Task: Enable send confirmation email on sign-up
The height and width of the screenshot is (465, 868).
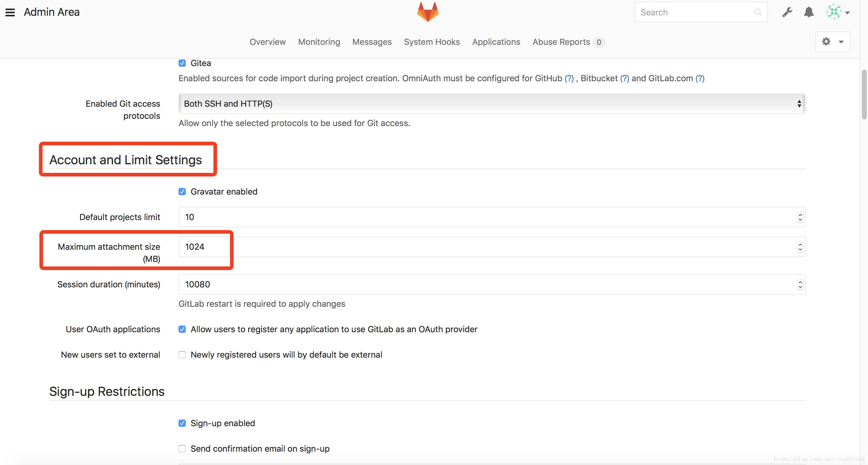Action: [x=182, y=449]
